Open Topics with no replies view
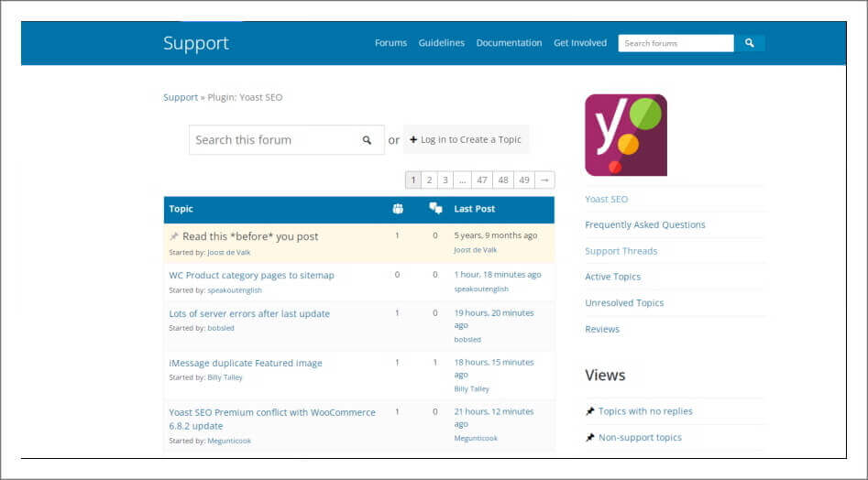The height and width of the screenshot is (480, 868). pyautogui.click(x=645, y=411)
